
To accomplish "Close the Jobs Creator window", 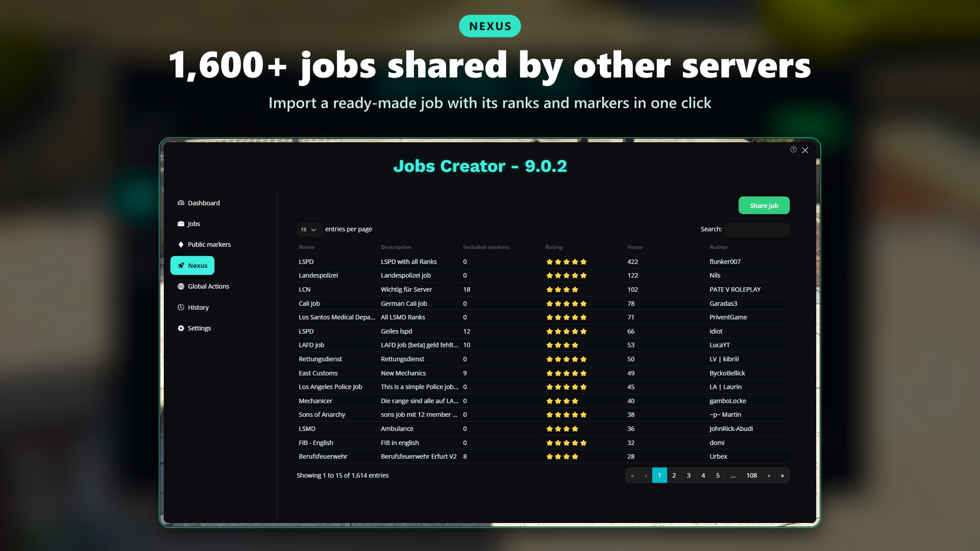I will (805, 150).
